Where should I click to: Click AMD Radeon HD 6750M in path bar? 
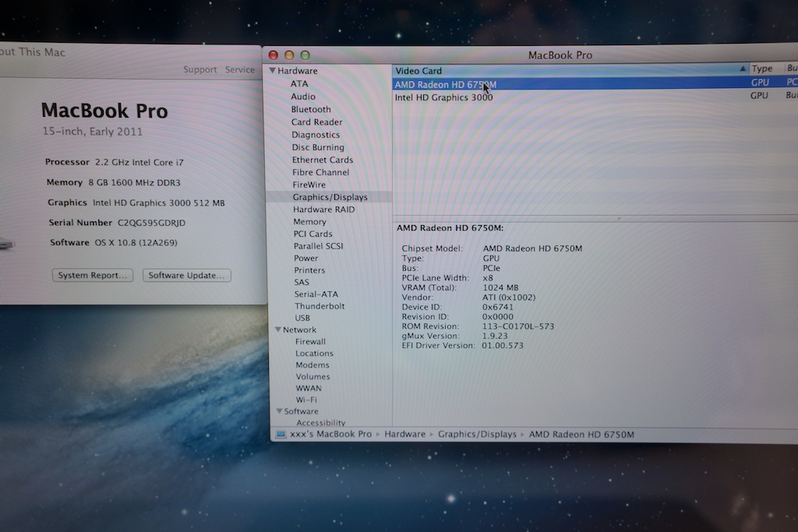(x=581, y=435)
